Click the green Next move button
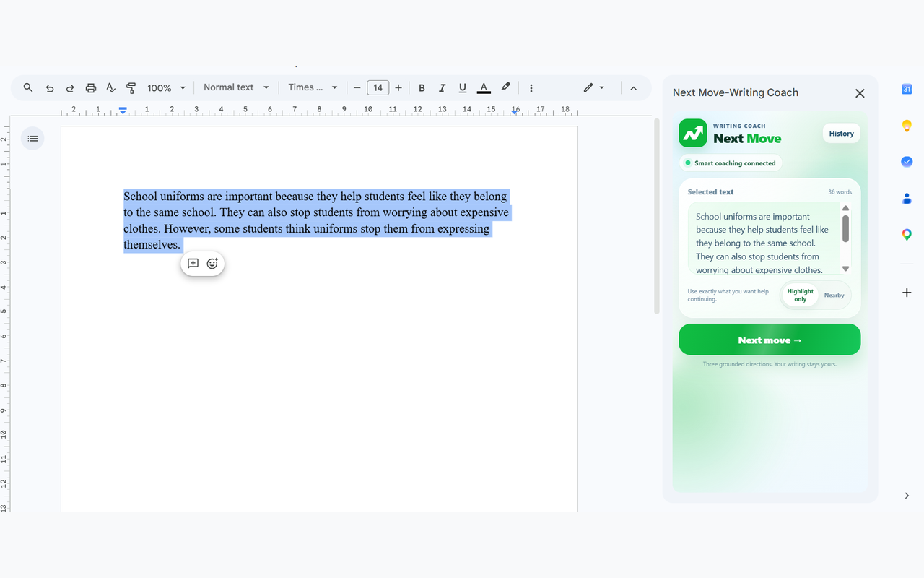 pos(770,340)
